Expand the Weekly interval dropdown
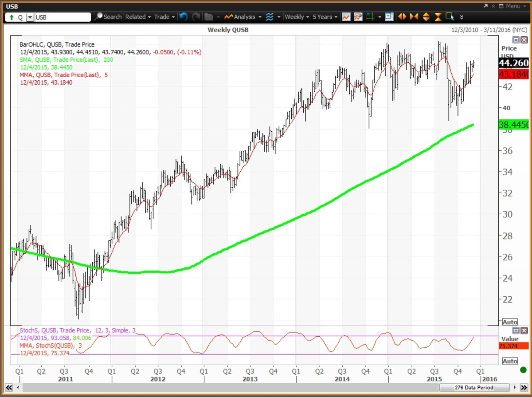Image resolution: width=532 pixels, height=397 pixels. pos(297,17)
